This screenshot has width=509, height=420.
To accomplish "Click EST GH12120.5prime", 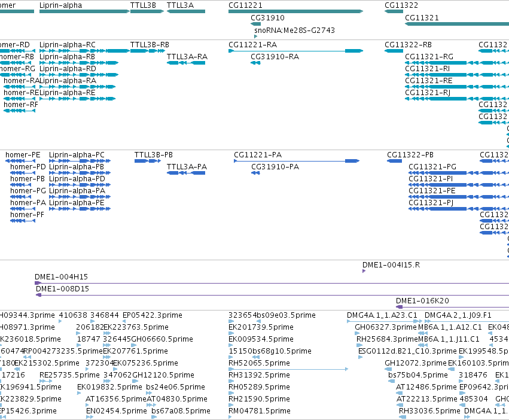I will pos(135,381).
